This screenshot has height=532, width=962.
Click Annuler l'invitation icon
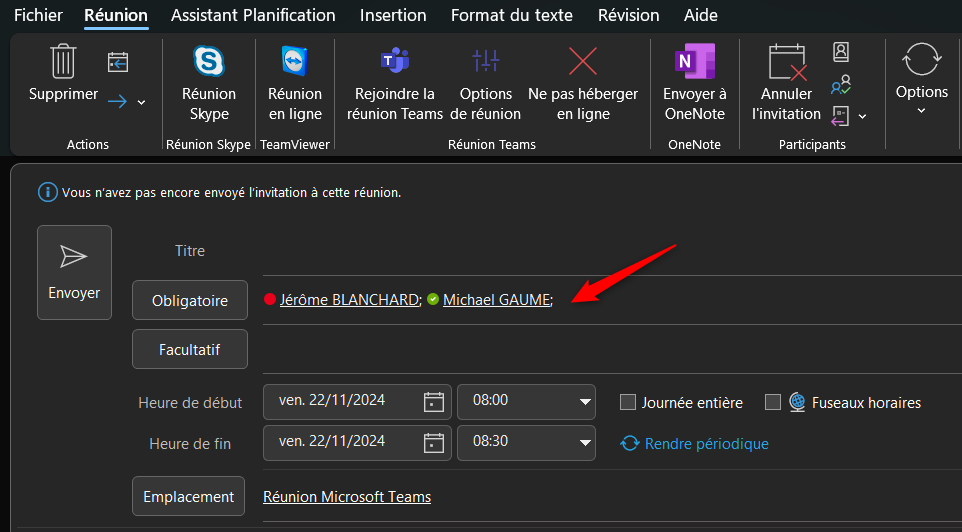(786, 62)
